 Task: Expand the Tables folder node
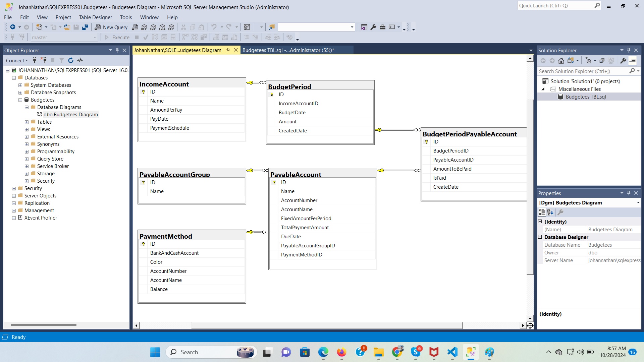[26, 122]
